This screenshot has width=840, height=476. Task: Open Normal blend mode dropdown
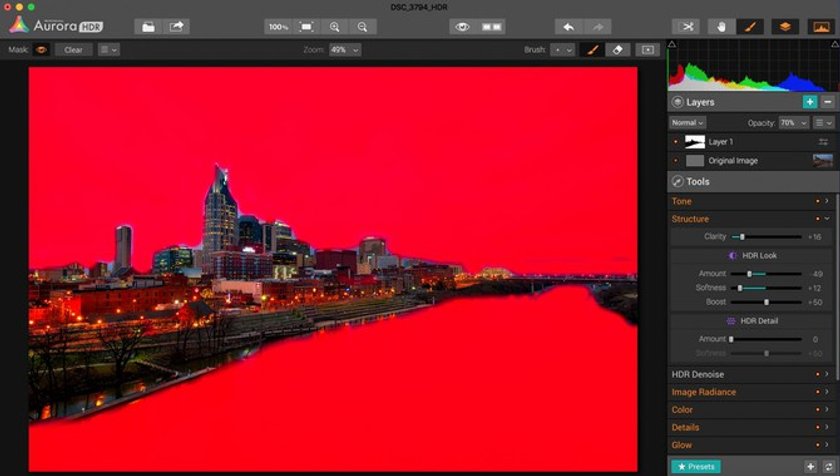click(x=687, y=123)
